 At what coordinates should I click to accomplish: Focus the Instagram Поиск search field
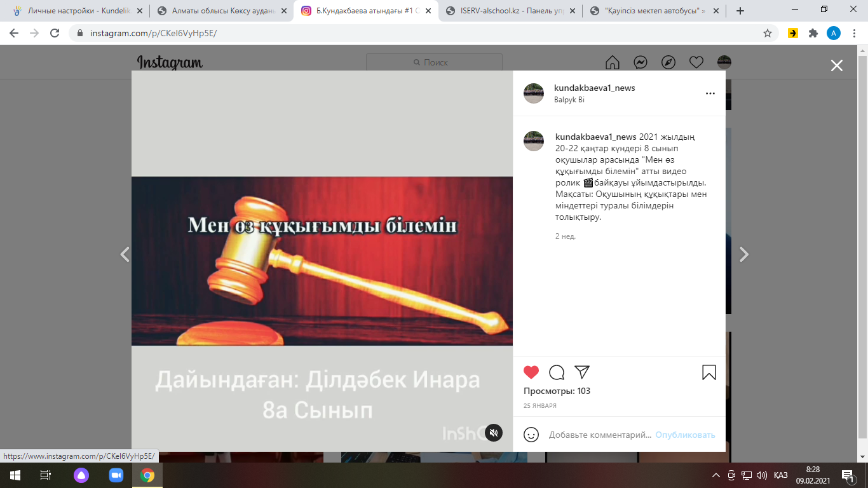[x=434, y=62]
